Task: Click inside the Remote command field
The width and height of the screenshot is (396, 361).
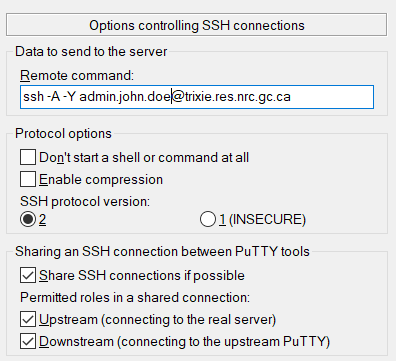Action: point(197,97)
